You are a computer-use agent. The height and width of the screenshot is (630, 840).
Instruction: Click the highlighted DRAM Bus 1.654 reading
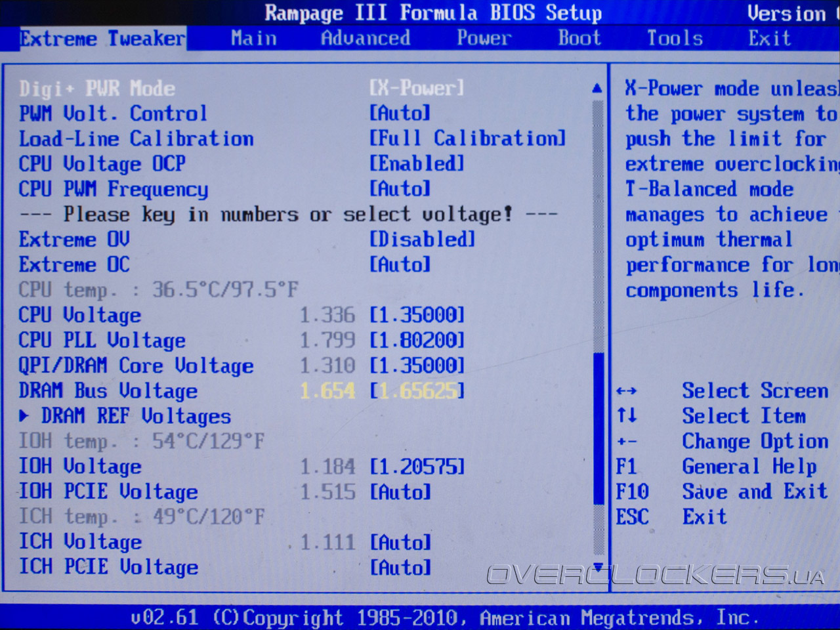point(327,391)
